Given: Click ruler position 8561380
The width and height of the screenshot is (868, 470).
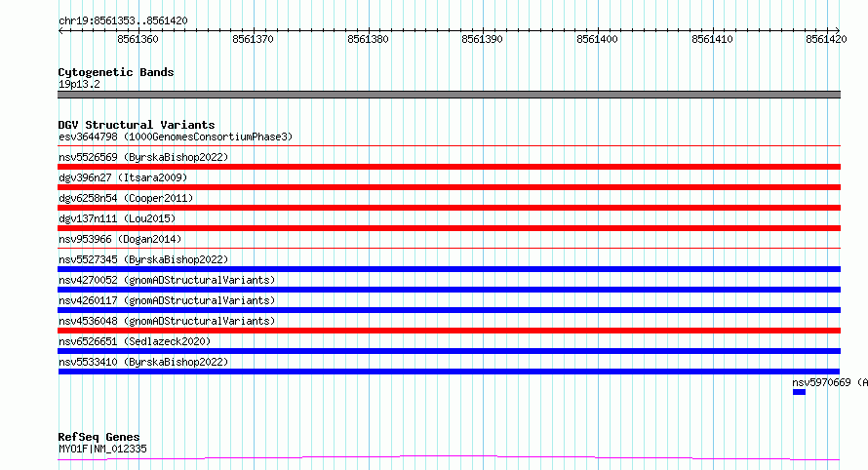Looking at the screenshot, I should pyautogui.click(x=368, y=39).
